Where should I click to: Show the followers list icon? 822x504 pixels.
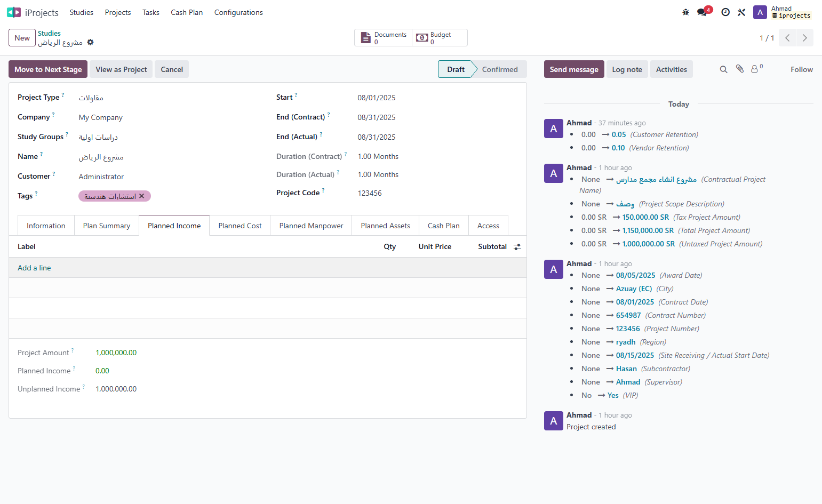pyautogui.click(x=756, y=69)
